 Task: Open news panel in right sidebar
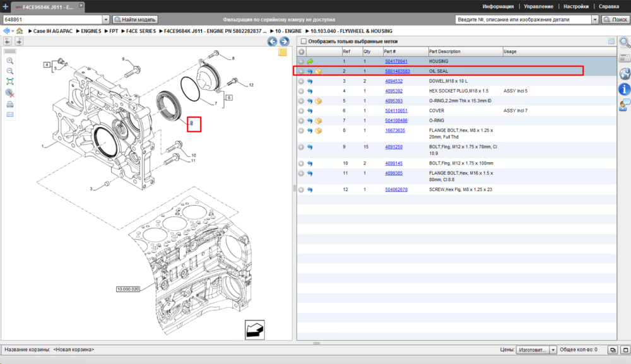pyautogui.click(x=625, y=58)
